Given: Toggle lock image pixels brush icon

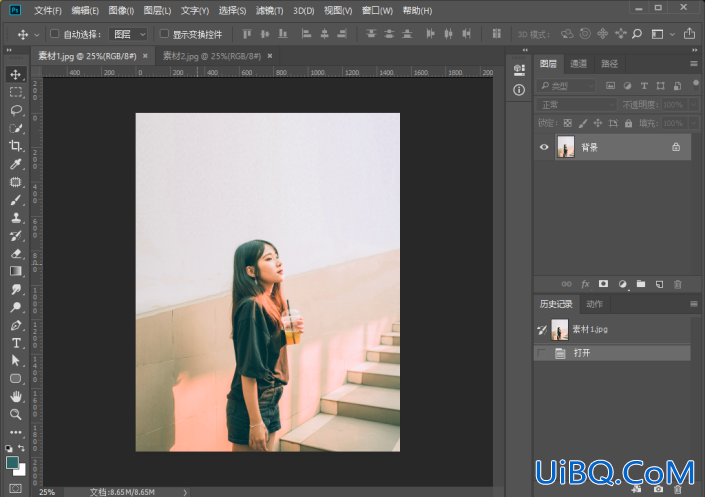Looking at the screenshot, I should 583,123.
